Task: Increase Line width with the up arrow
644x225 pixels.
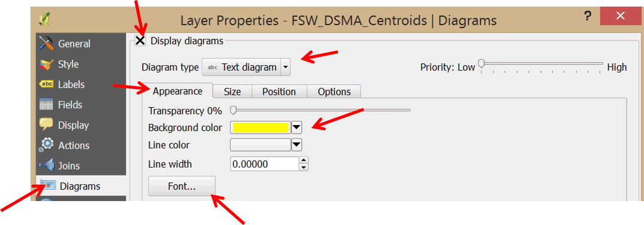Action: click(304, 160)
